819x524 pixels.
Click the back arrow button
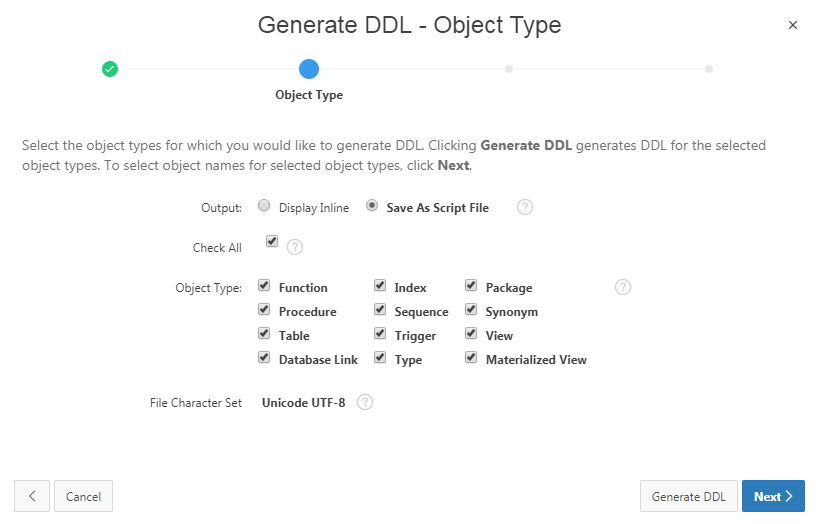pyautogui.click(x=32, y=496)
